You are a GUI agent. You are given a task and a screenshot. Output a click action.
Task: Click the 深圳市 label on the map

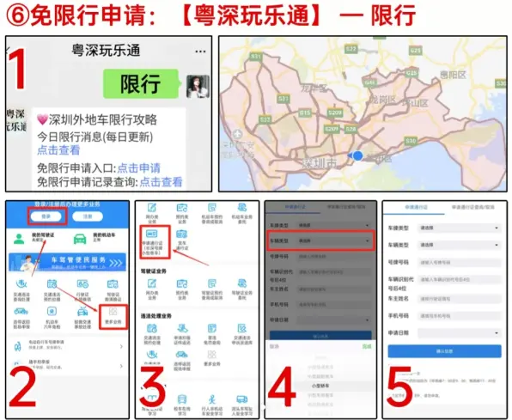click(x=319, y=163)
